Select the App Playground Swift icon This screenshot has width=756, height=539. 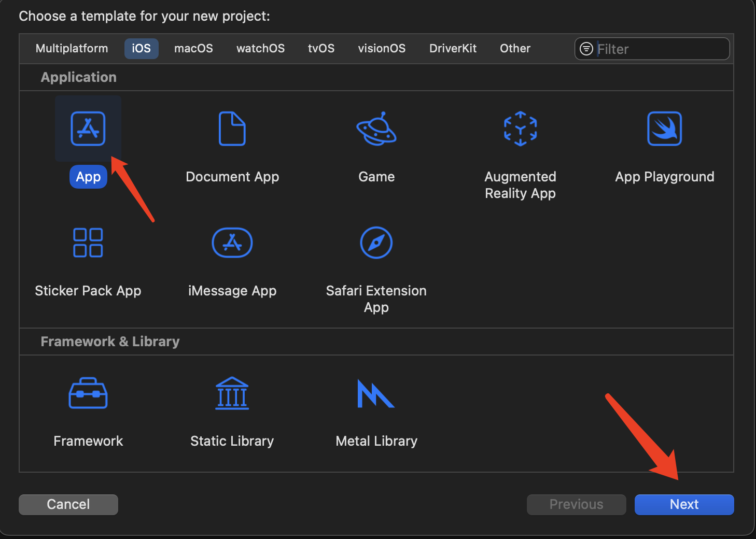pyautogui.click(x=665, y=129)
